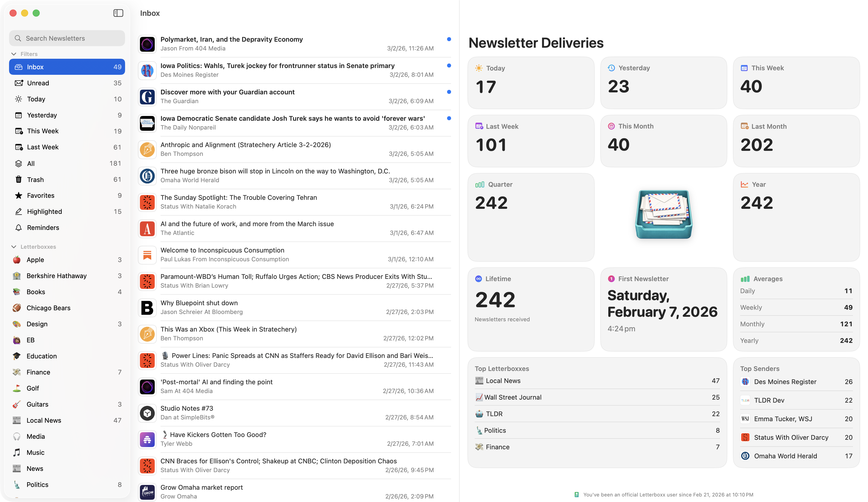Mark the Polymarket newsletter read via blue dot
The image size is (868, 502).
[449, 39]
